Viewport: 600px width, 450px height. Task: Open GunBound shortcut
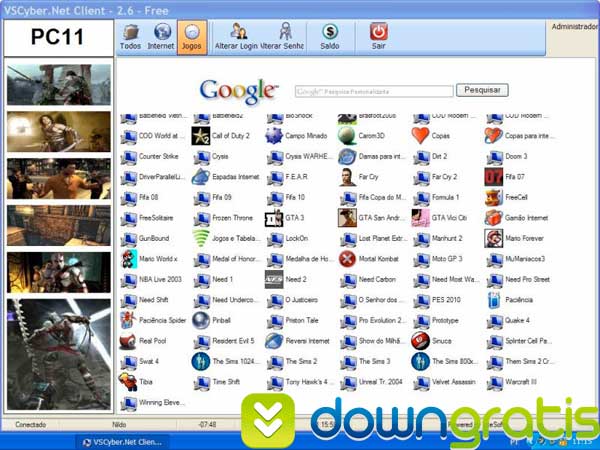coord(145,239)
